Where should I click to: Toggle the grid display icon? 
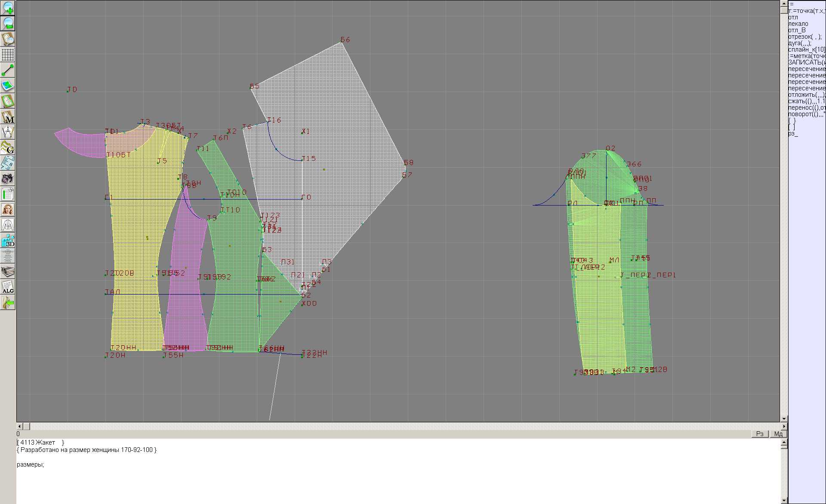(x=8, y=55)
